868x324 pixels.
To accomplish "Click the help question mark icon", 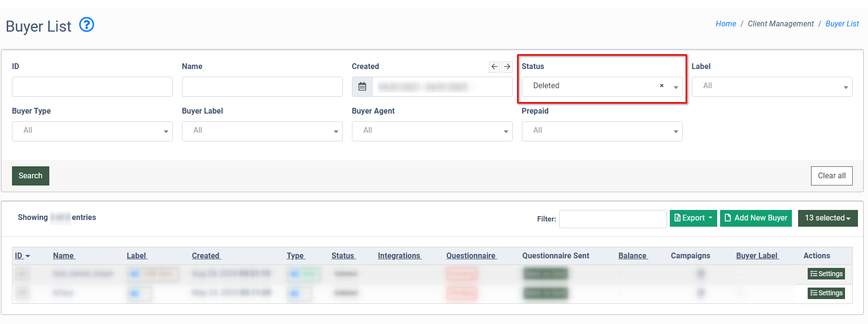I will point(87,24).
